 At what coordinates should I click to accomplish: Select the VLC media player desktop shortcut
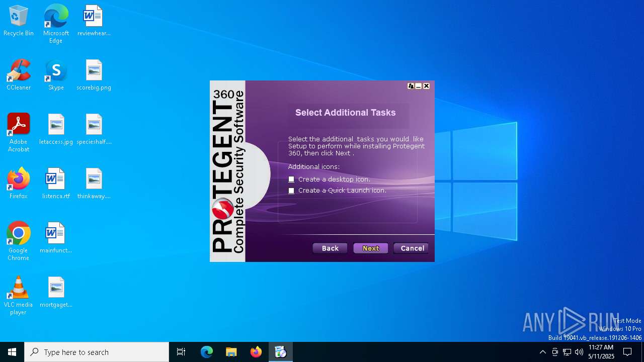pos(19,296)
